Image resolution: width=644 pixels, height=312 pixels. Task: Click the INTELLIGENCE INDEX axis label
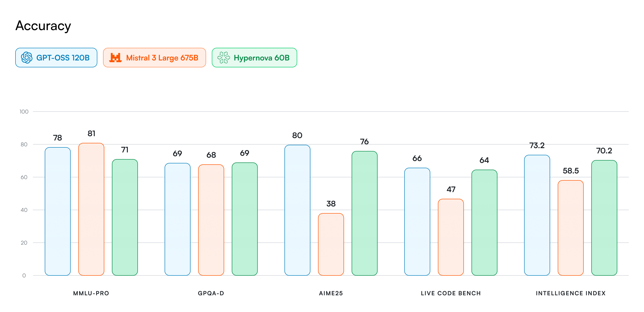[x=571, y=293]
